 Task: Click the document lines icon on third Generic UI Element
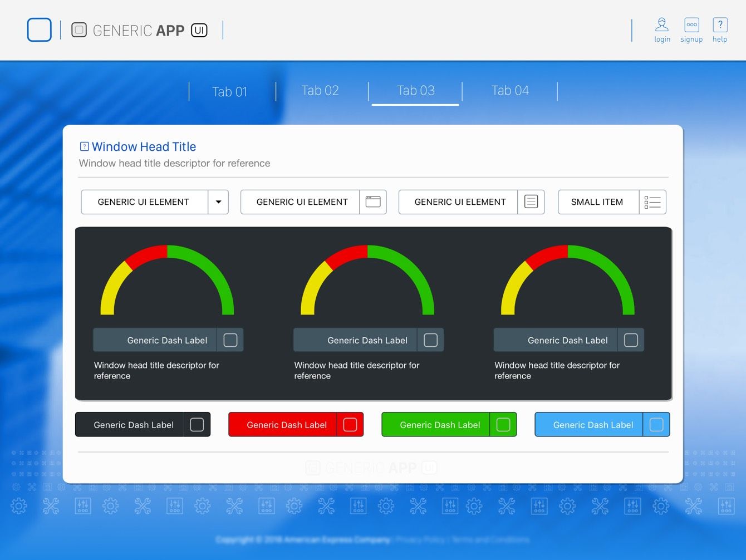[531, 202]
